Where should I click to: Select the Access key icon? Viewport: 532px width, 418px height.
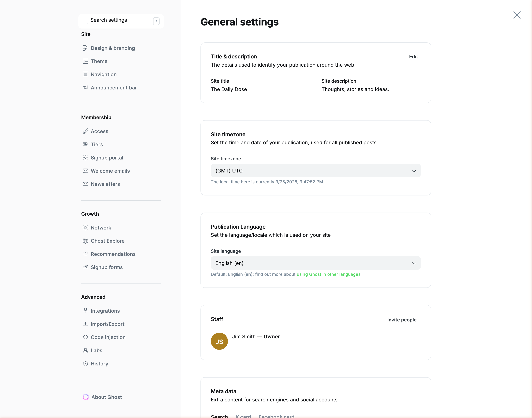[x=85, y=131]
